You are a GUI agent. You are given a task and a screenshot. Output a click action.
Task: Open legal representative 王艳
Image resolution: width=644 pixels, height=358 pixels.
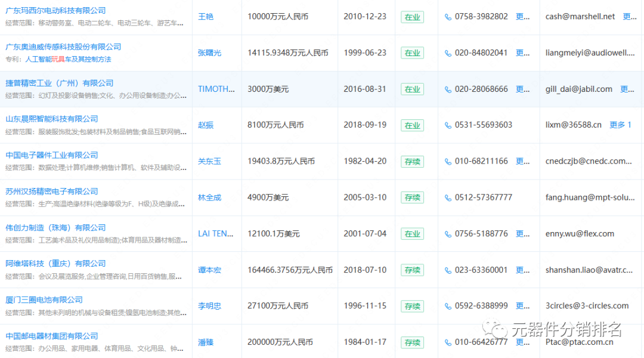pos(206,17)
